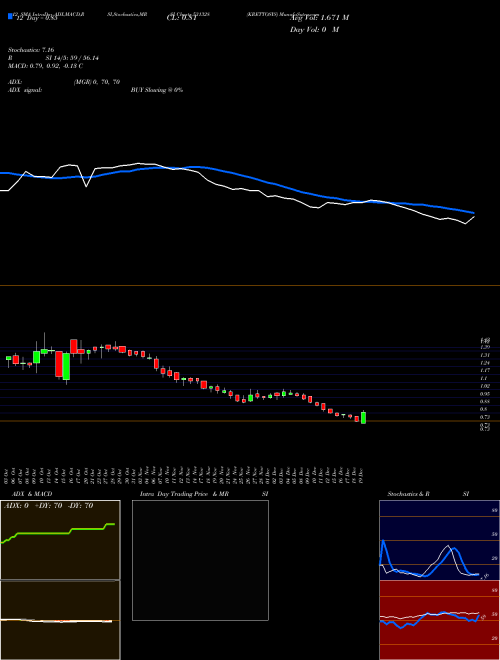
Task: Click the 'Avg Vol: 1.671 M' readout
Action: [319, 18]
